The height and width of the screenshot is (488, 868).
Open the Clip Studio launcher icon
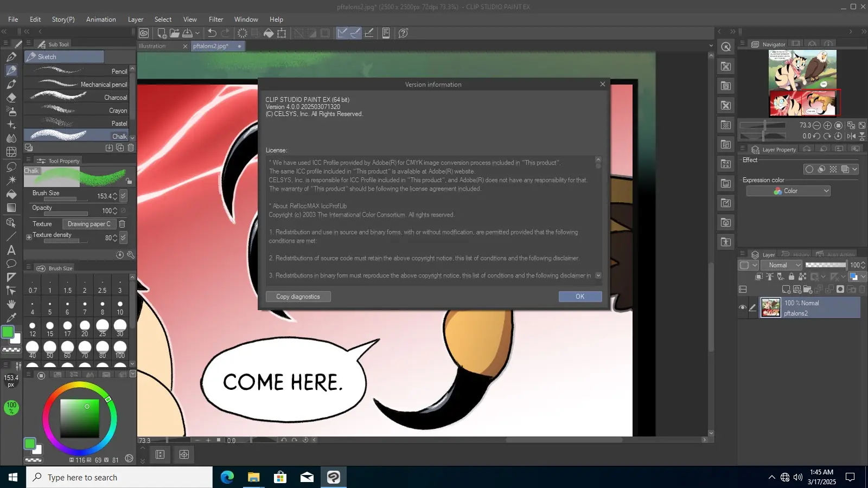click(144, 33)
